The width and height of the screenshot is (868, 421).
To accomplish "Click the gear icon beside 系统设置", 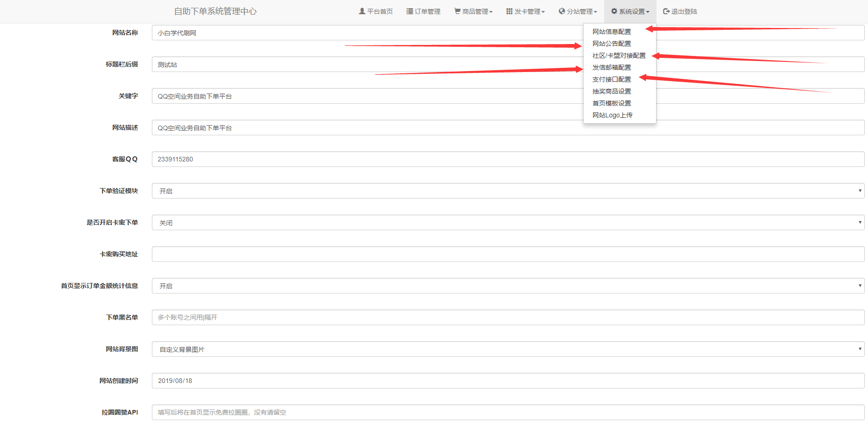I will tap(614, 11).
